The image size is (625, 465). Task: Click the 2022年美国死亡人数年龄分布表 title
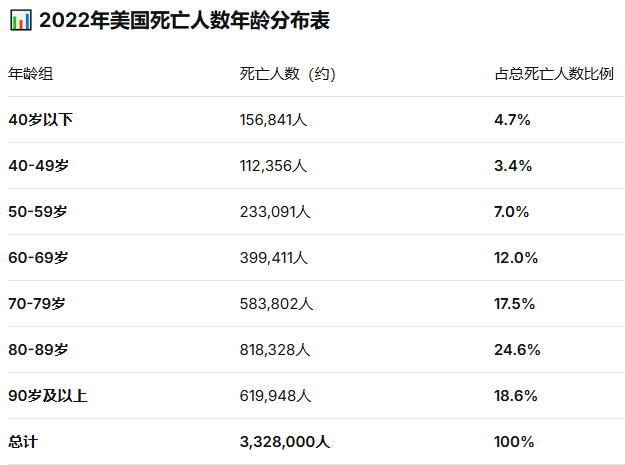[184, 21]
